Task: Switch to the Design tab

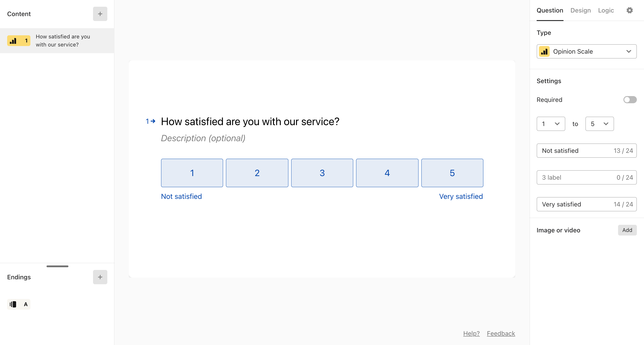Action: click(580, 10)
